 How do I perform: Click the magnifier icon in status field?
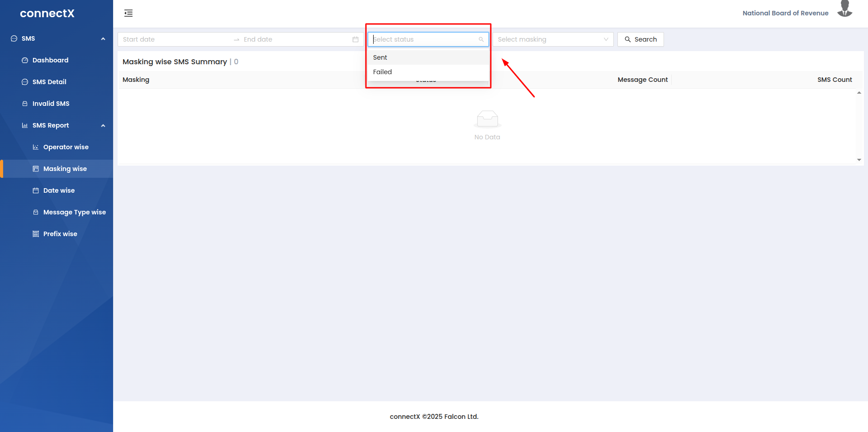pyautogui.click(x=481, y=39)
